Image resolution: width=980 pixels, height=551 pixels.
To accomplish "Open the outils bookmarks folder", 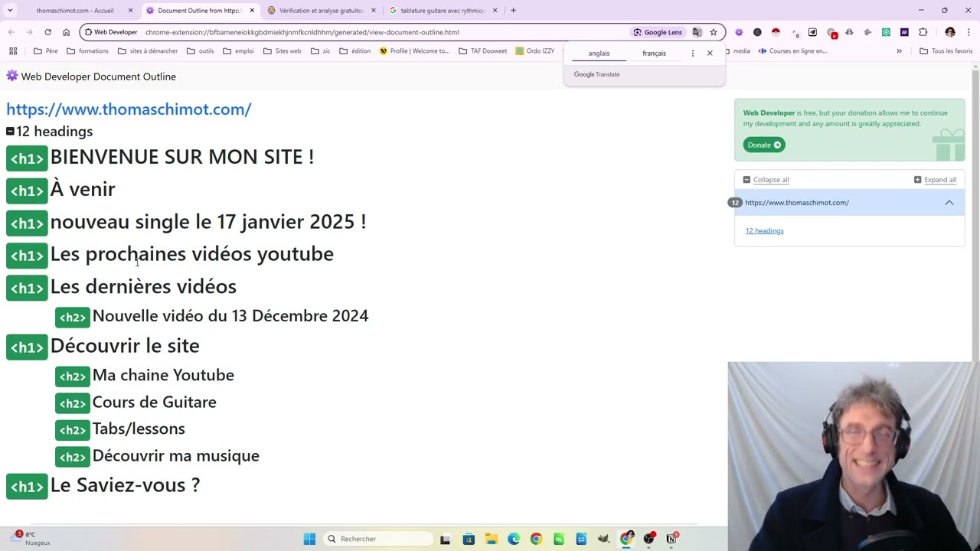I will [x=199, y=51].
